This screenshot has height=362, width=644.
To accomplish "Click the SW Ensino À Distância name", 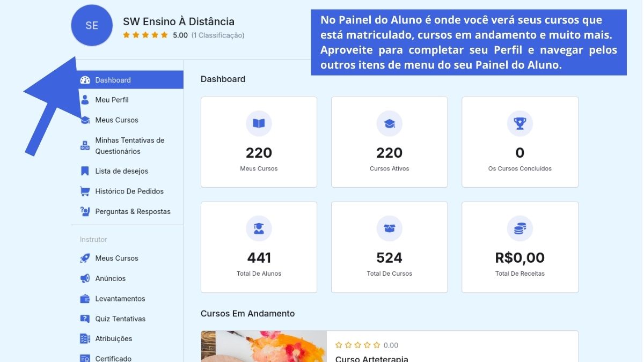I will coord(178,22).
